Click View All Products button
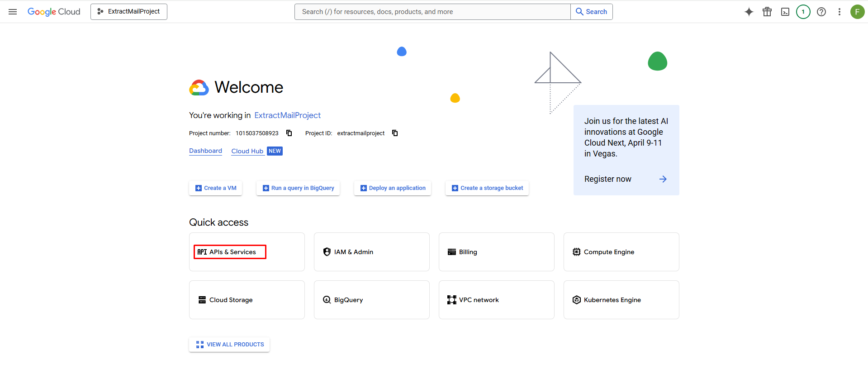This screenshot has height=369, width=868. pos(229,345)
